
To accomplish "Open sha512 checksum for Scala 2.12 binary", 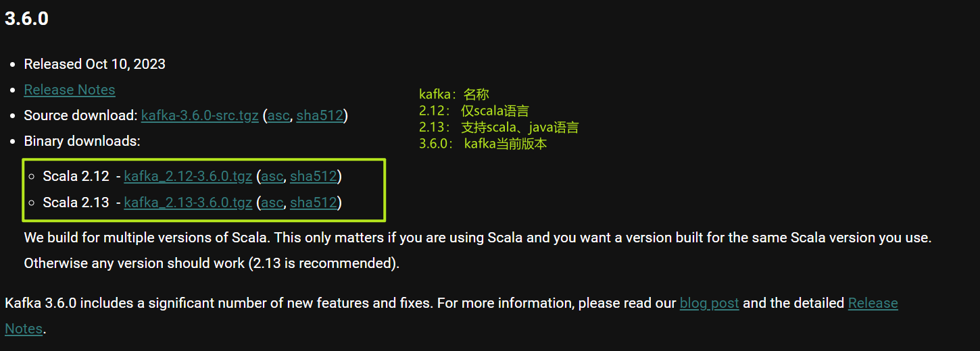I will click(313, 176).
